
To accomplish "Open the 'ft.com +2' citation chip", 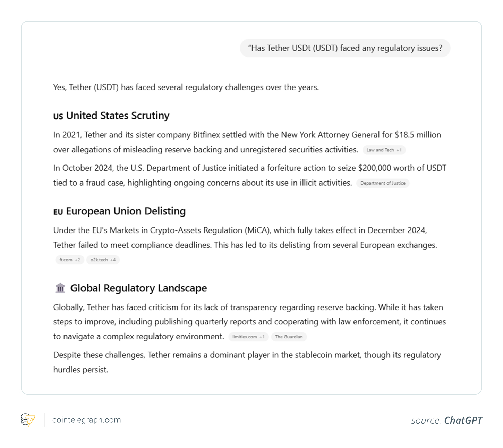I will 70,260.
